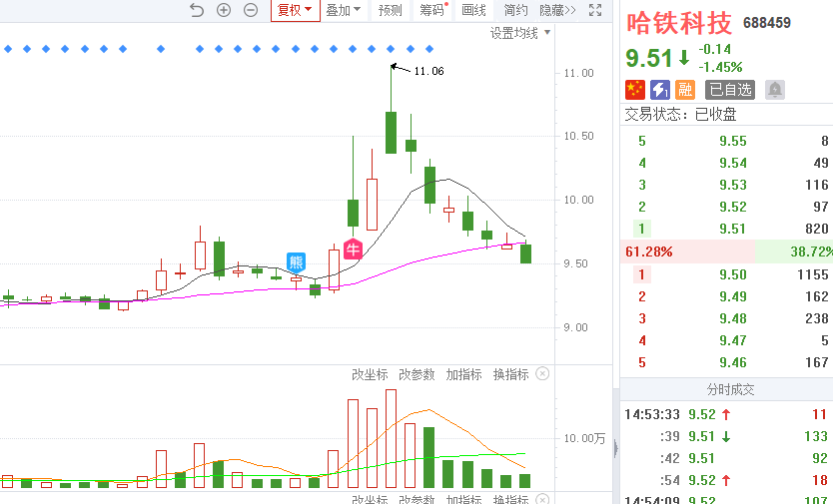This screenshot has height=504, width=833.
Task: Open the 复权 dropdown
Action: [x=295, y=10]
